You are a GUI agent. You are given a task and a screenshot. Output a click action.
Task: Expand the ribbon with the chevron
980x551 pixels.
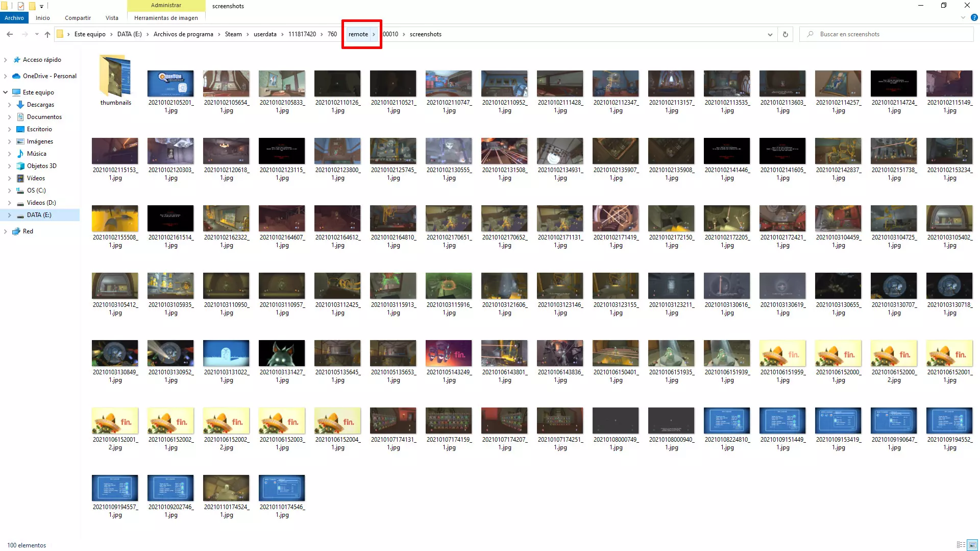[x=963, y=18]
